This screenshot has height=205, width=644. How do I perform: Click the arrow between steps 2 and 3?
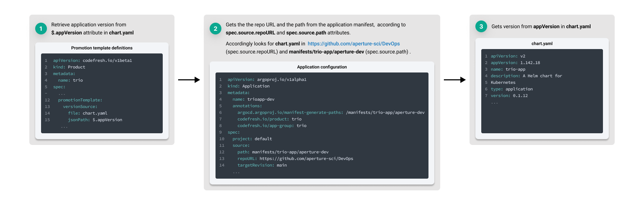455,80
